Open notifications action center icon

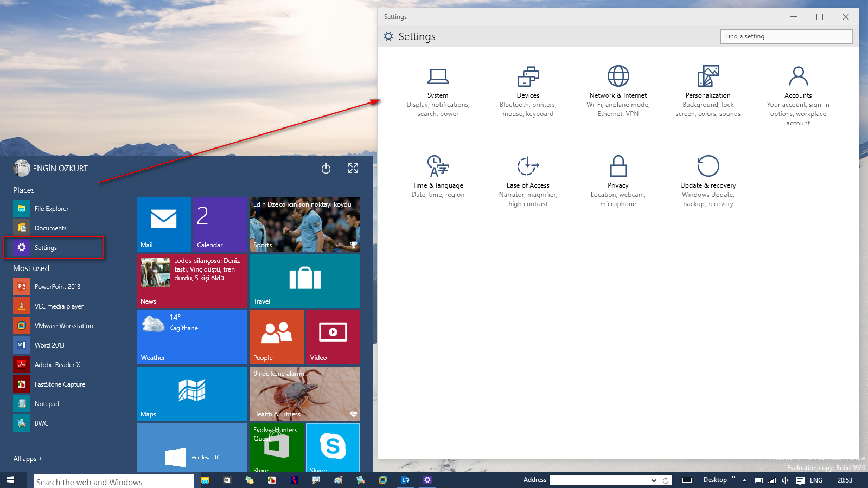pyautogui.click(x=800, y=480)
